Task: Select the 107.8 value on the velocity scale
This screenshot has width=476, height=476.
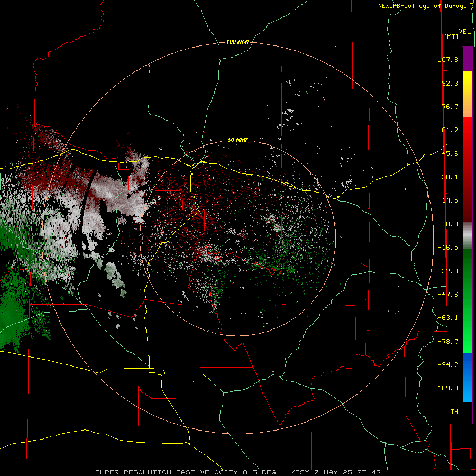Action: tap(448, 59)
